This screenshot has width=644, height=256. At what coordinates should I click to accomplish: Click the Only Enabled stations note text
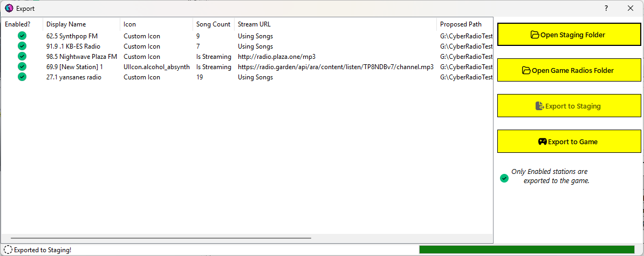point(550,176)
